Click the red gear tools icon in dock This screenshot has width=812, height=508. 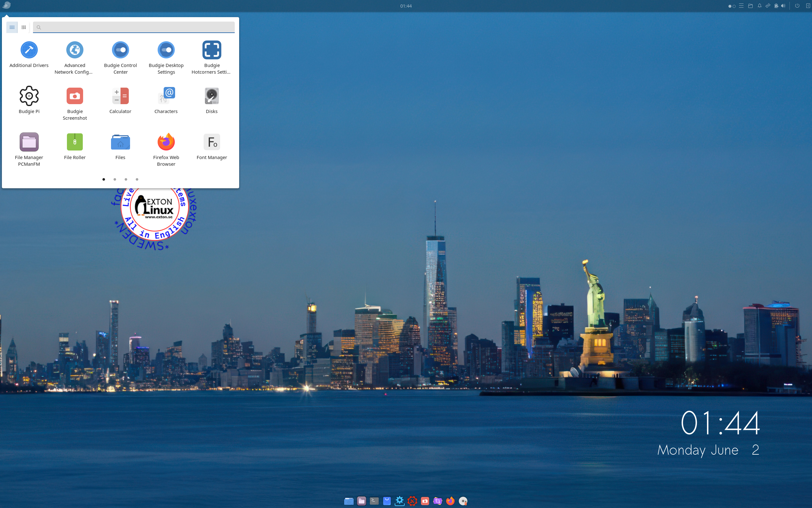pos(412,501)
